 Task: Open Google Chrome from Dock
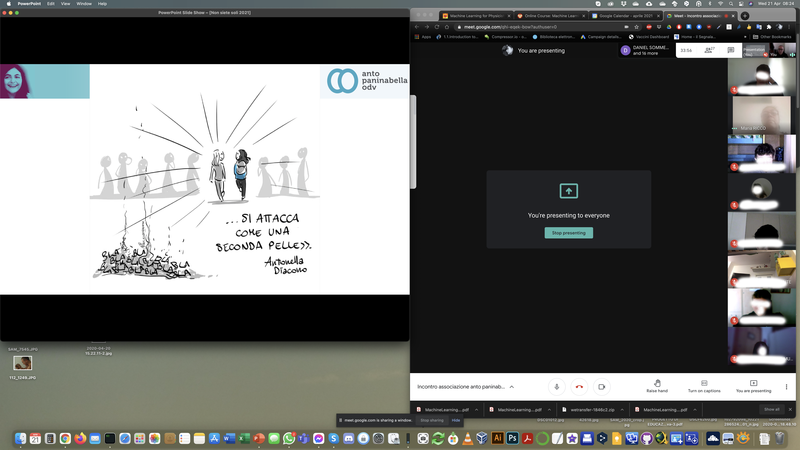(x=65, y=438)
